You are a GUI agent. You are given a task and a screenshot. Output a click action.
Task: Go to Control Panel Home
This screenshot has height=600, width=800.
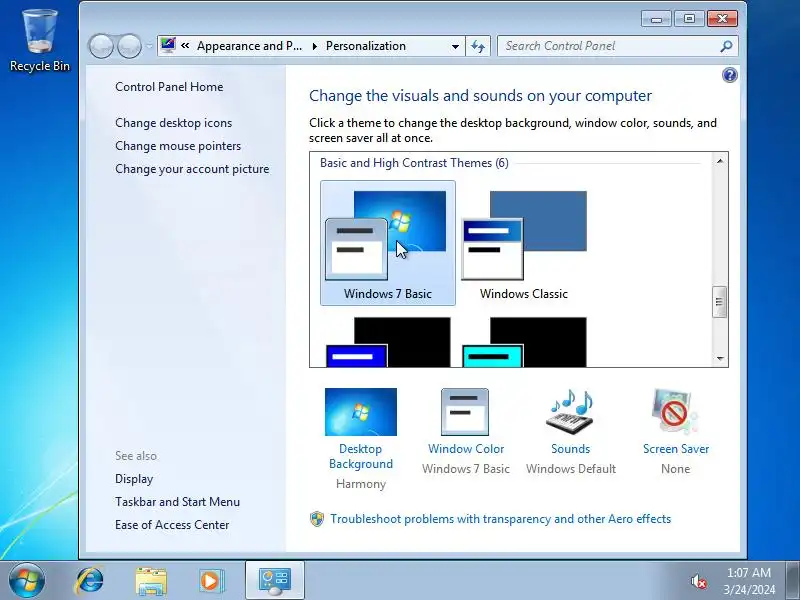click(169, 87)
